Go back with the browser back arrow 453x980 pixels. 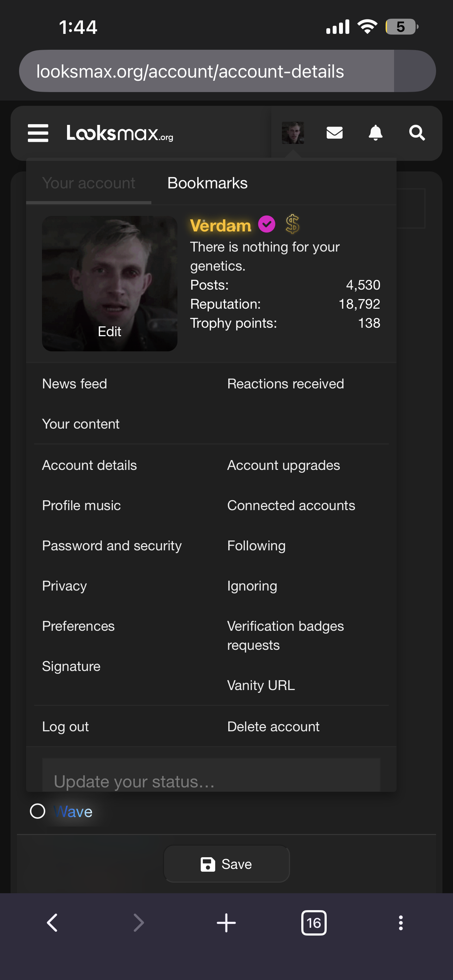[52, 922]
